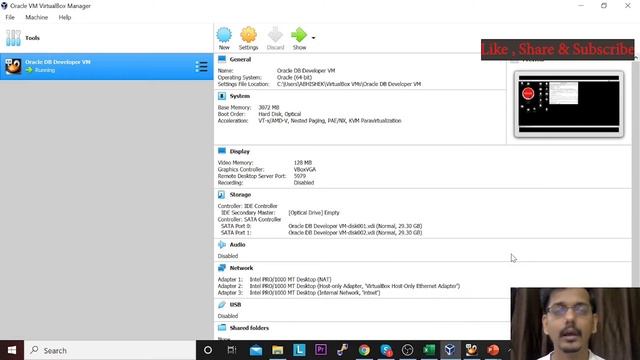Image resolution: width=640 pixels, height=360 pixels.
Task: Click the Discard toolbar icon
Action: point(275,35)
